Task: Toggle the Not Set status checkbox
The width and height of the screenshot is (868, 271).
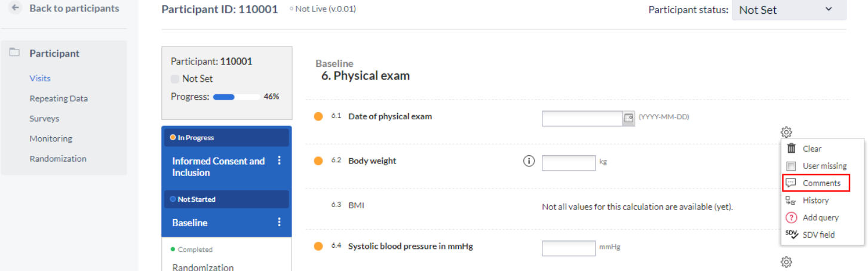Action: [x=175, y=79]
